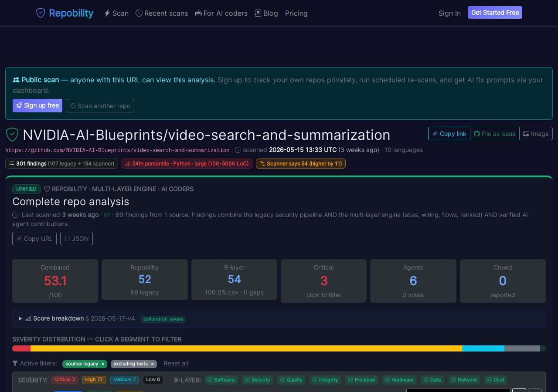
Task: Expand the Score breakdown section
Action: point(279,318)
